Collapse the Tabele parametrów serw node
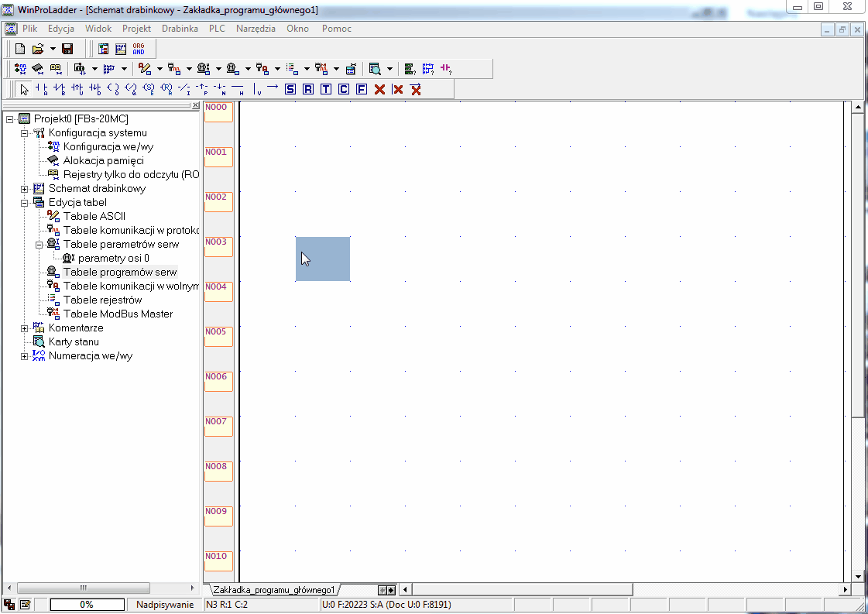This screenshot has height=614, width=868. [x=39, y=244]
